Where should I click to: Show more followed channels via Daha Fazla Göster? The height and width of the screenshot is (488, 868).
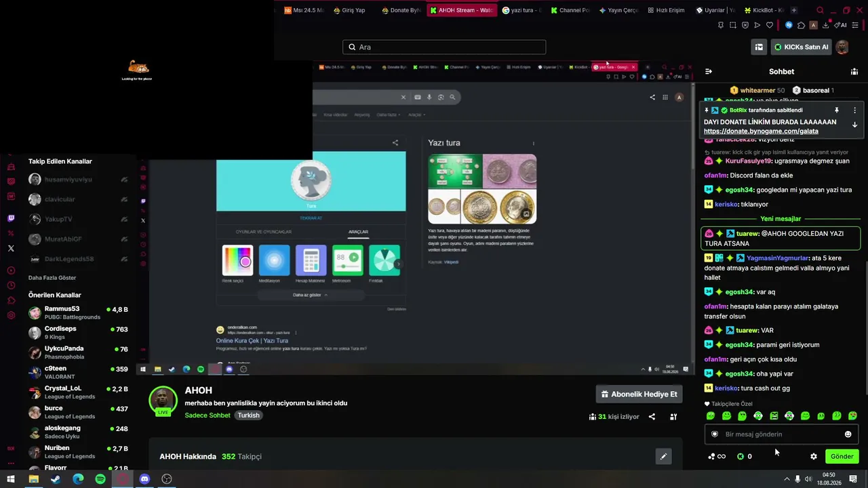point(52,278)
